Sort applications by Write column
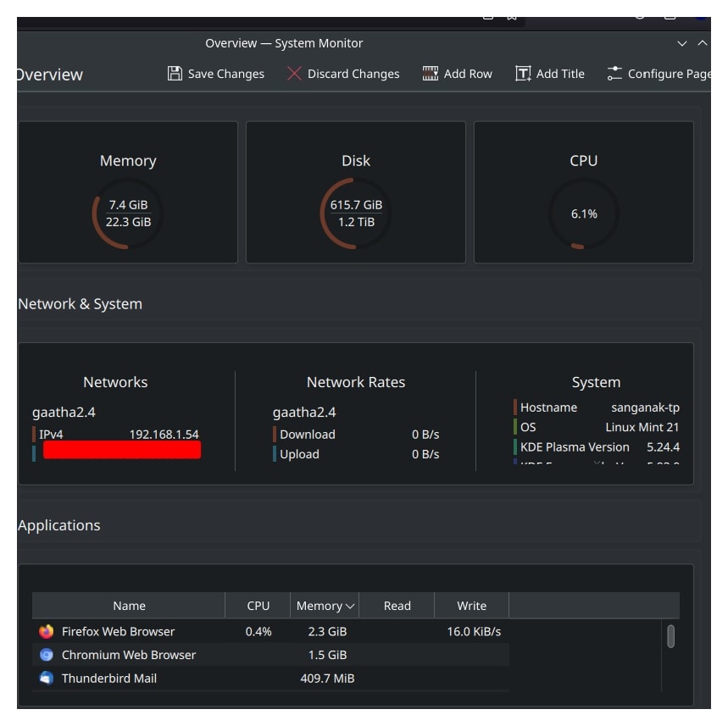The image size is (728, 726). [472, 606]
